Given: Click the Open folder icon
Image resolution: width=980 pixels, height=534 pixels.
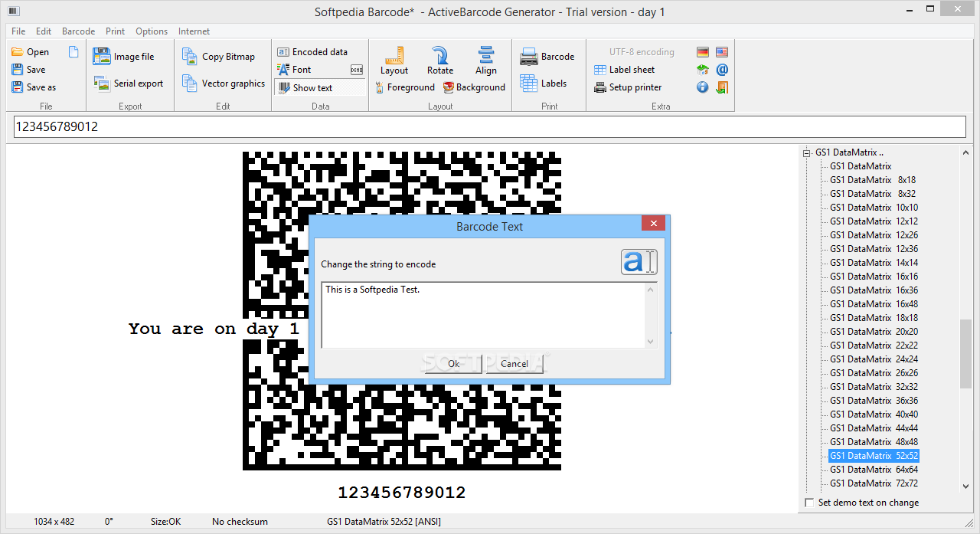Looking at the screenshot, I should (x=17, y=52).
